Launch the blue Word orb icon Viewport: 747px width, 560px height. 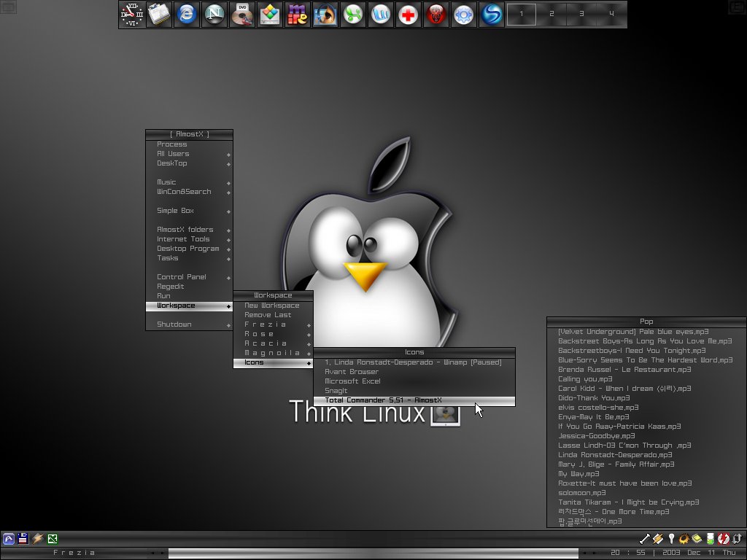click(x=381, y=15)
